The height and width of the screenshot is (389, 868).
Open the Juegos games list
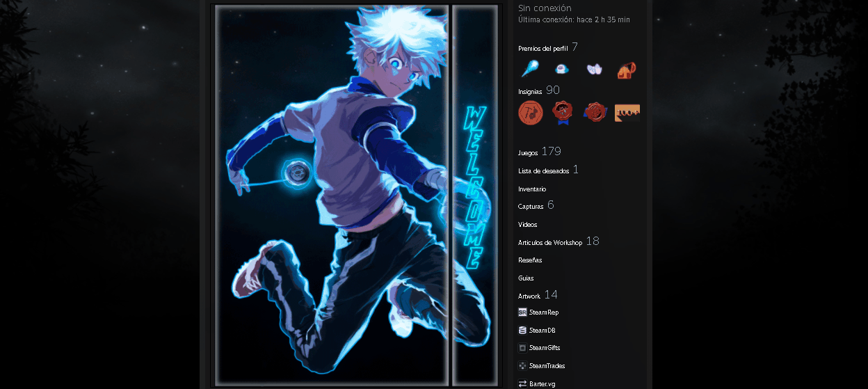pos(528,153)
